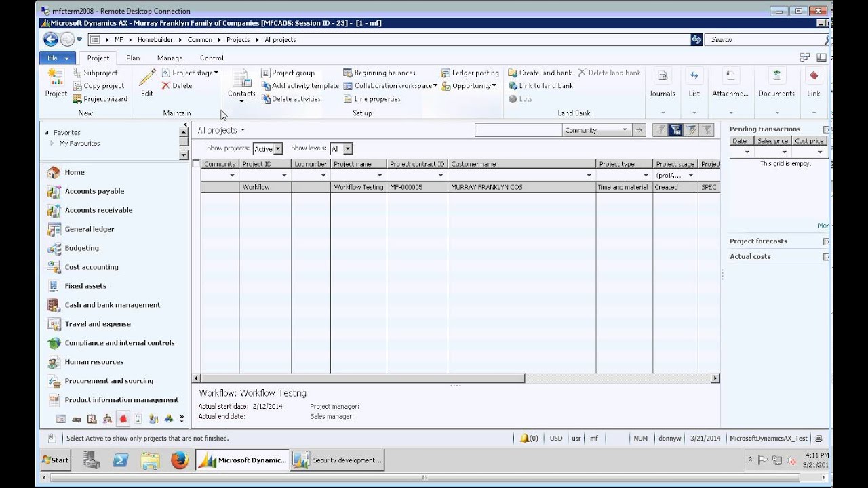Open Cash and bank management module

click(113, 305)
